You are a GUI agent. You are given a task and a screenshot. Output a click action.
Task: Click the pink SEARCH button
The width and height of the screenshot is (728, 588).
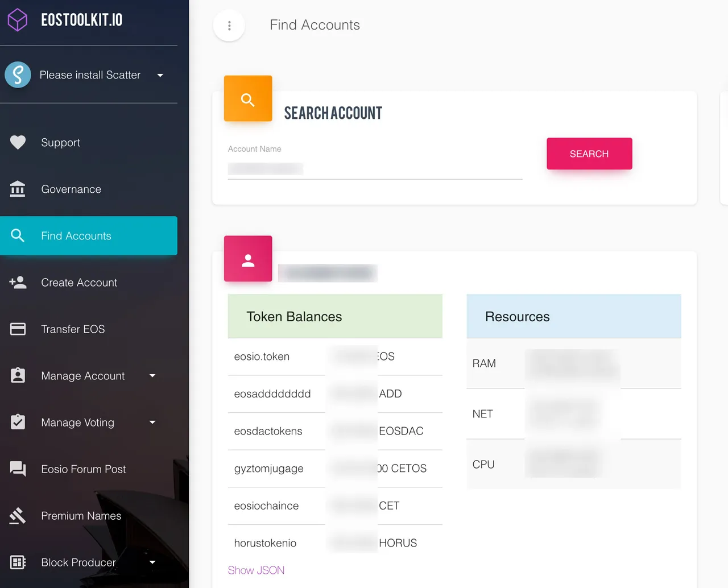point(589,154)
